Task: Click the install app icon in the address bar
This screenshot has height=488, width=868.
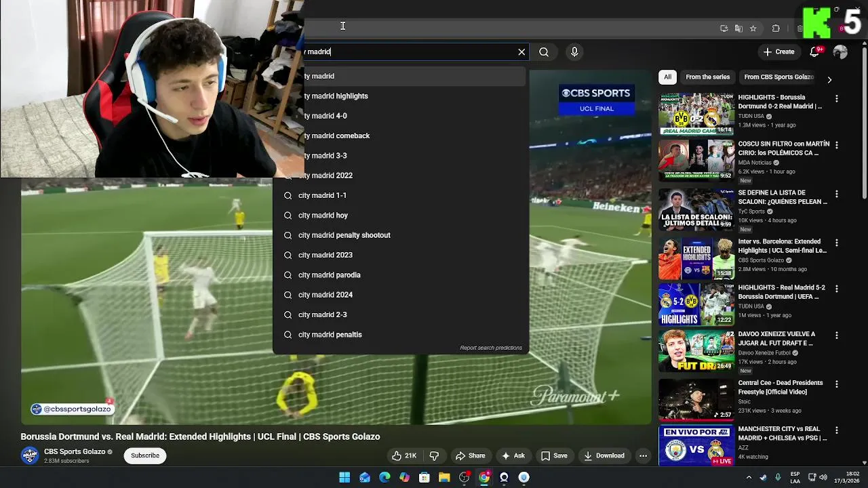Action: [724, 28]
